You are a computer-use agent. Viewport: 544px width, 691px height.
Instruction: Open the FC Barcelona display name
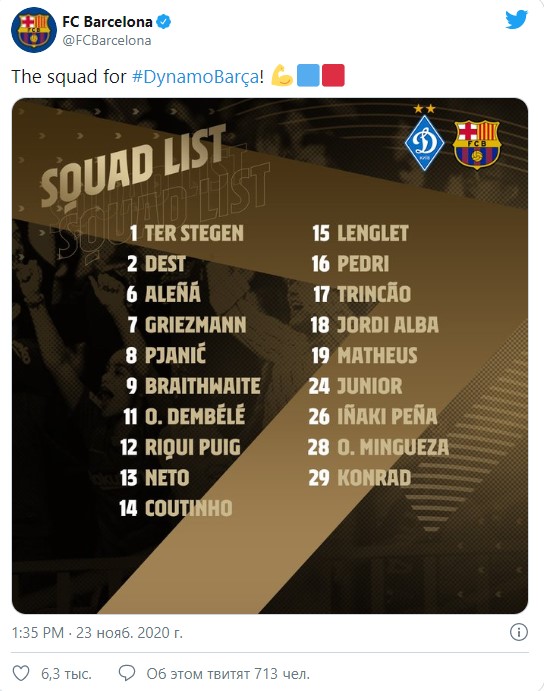107,22
